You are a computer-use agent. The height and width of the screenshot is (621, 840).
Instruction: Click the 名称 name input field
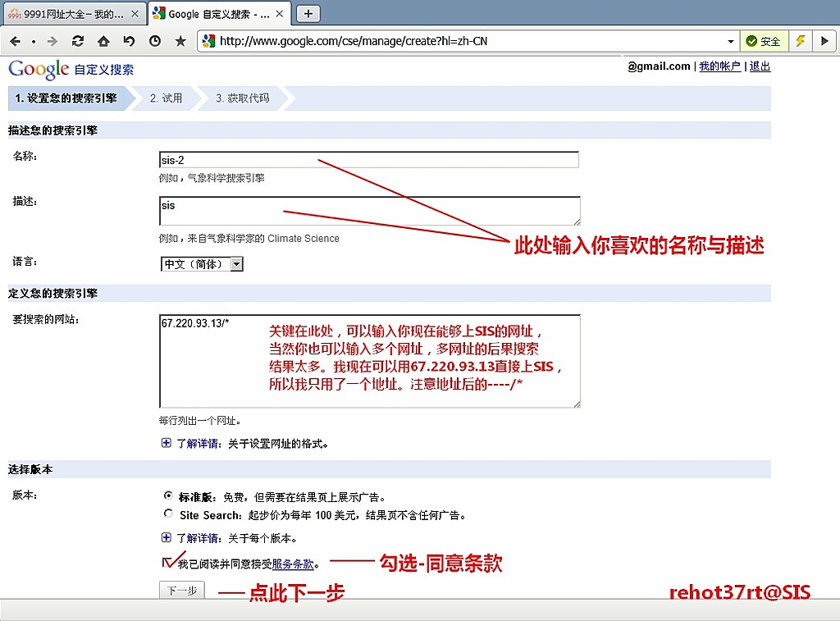pyautogui.click(x=369, y=160)
